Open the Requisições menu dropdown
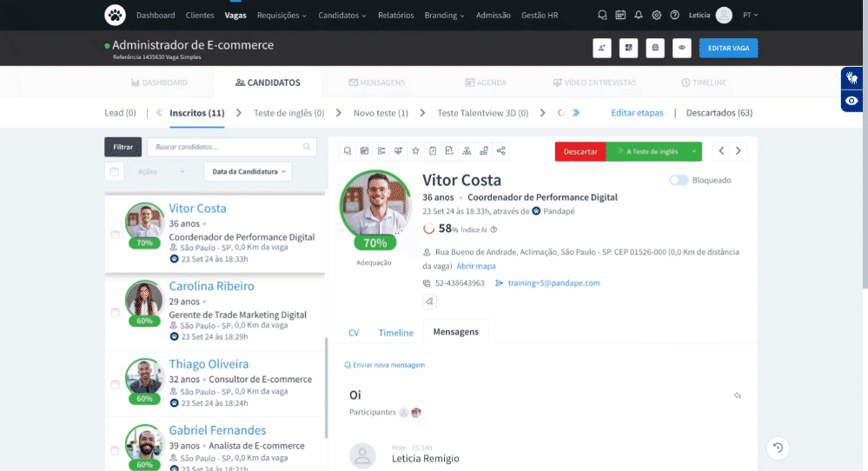 (x=282, y=16)
